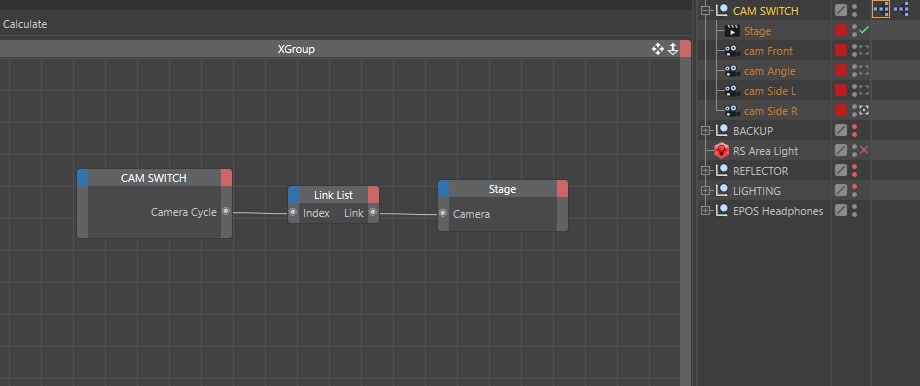Image resolution: width=920 pixels, height=386 pixels.
Task: Click the red layer swatch of cam Front
Action: (841, 50)
